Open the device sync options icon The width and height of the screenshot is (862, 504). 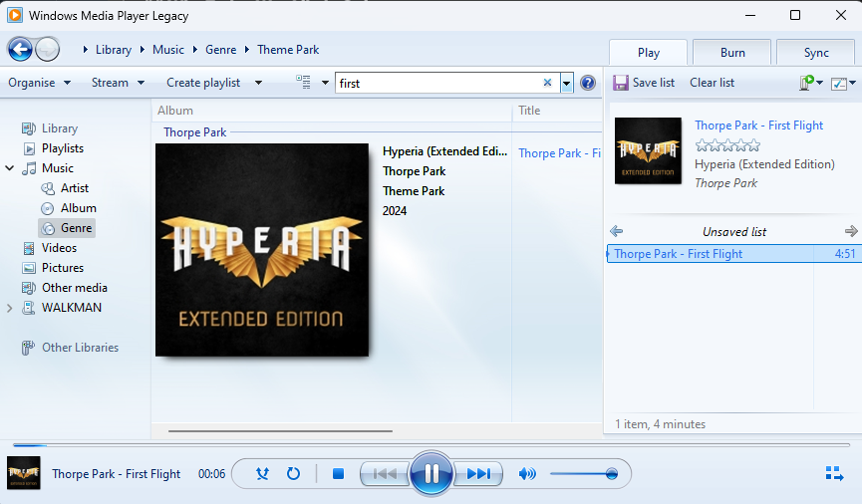coord(810,83)
